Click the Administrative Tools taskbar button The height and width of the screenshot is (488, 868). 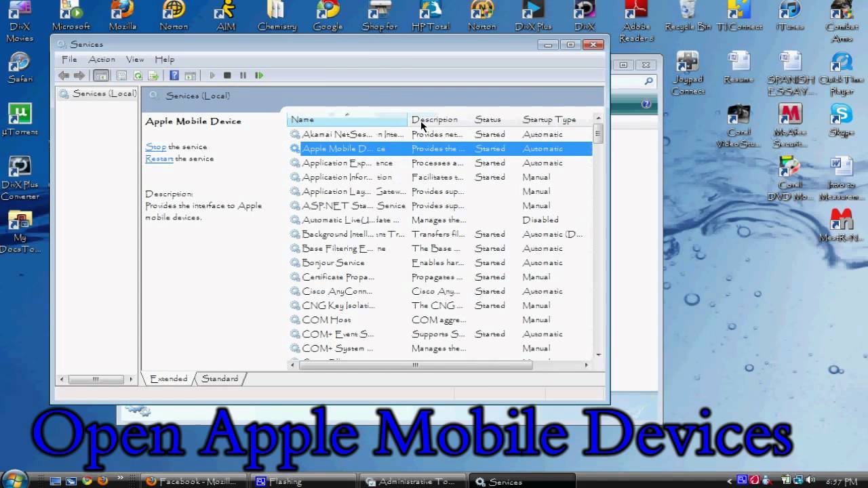[412, 481]
